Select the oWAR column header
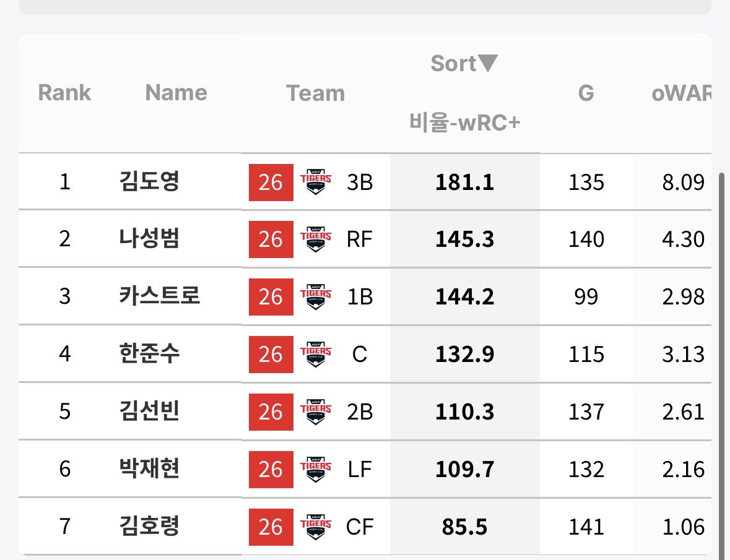The height and width of the screenshot is (560, 730). (681, 93)
